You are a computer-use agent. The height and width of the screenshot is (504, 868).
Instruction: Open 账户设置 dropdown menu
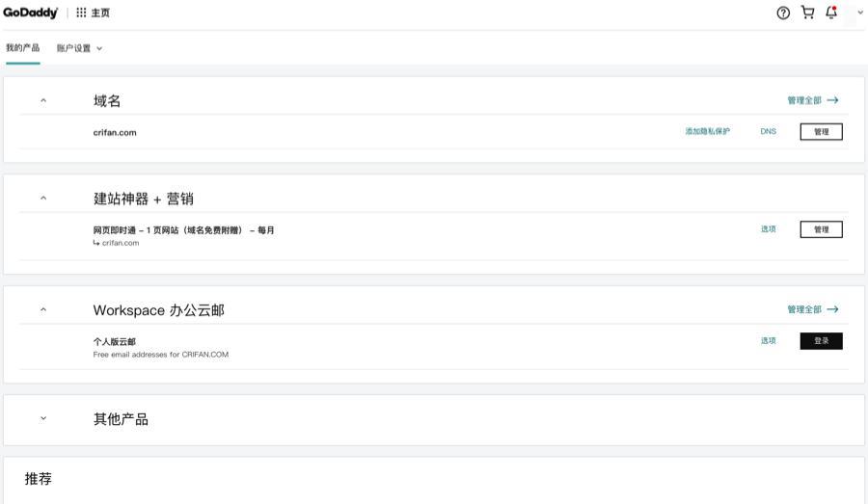[x=79, y=48]
